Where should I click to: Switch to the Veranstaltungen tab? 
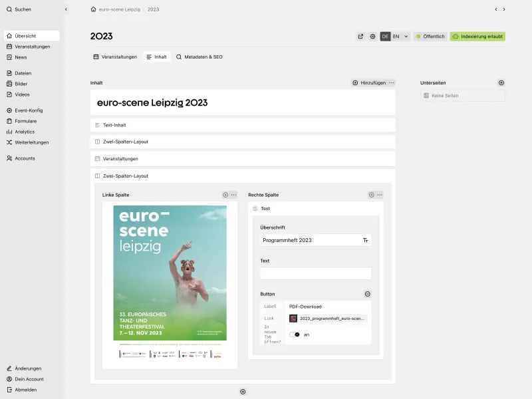[115, 57]
